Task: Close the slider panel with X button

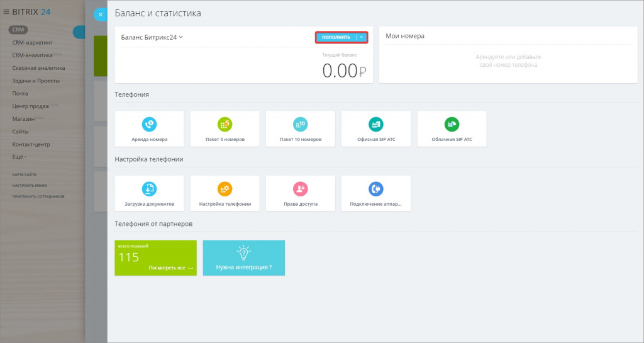Action: click(99, 14)
